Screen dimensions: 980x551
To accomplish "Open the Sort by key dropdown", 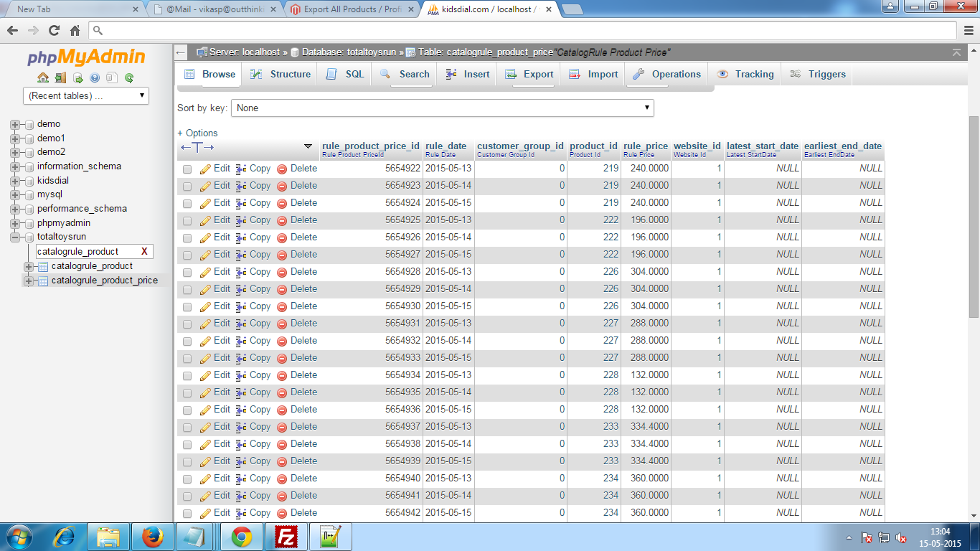I will [x=442, y=108].
